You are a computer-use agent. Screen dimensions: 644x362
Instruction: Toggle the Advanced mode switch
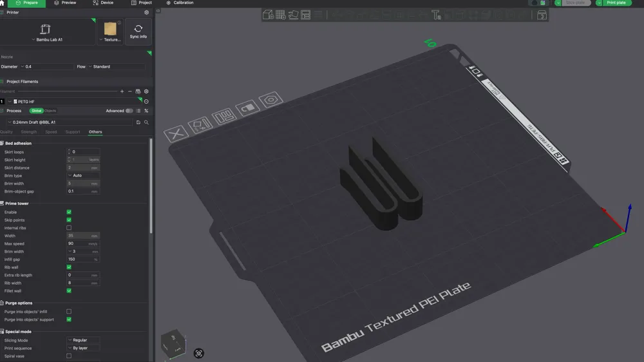point(129,111)
